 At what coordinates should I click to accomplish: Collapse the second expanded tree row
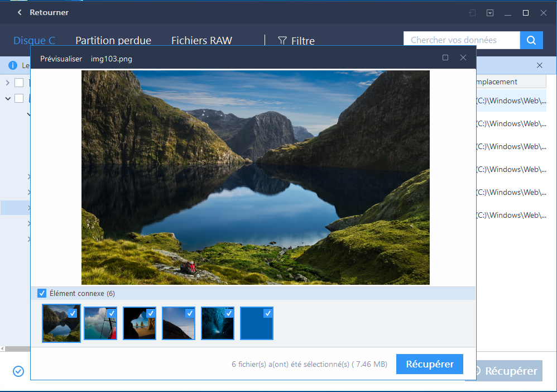(x=8, y=98)
